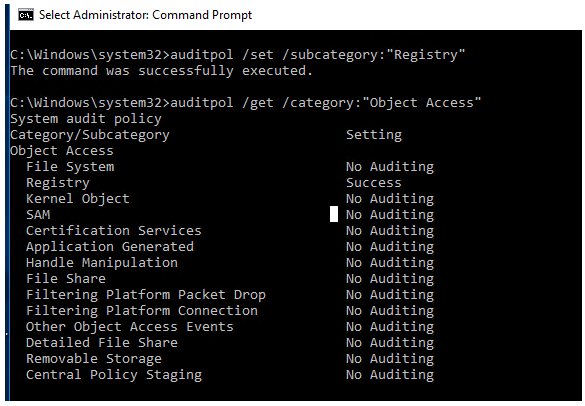
Task: Click the 'auditpol /set' command line
Action: pos(238,55)
